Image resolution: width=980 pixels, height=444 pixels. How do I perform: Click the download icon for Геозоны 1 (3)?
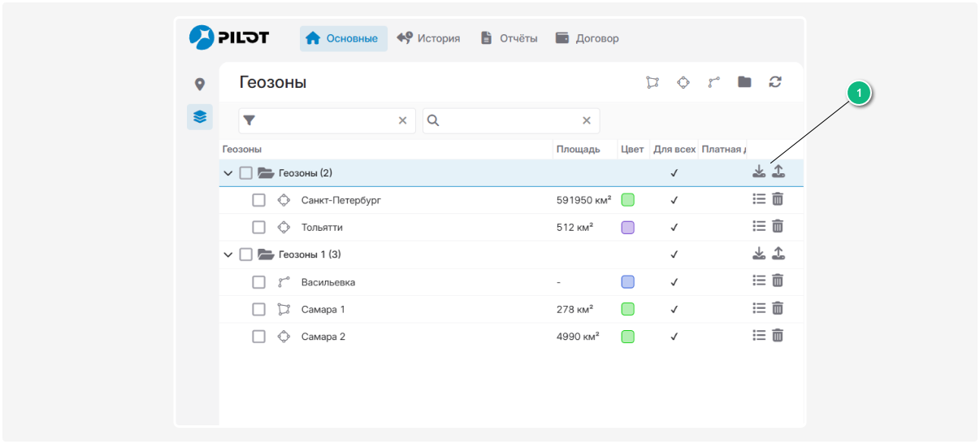pyautogui.click(x=759, y=253)
